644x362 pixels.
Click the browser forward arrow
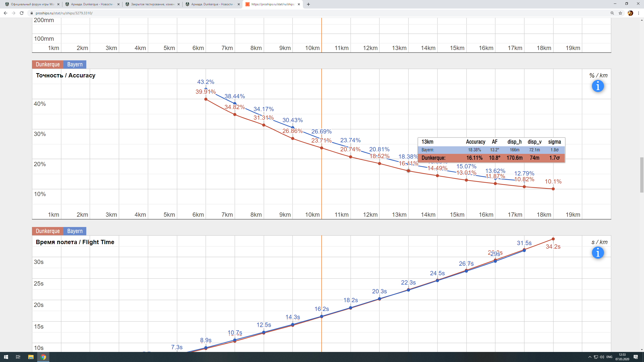click(x=14, y=13)
